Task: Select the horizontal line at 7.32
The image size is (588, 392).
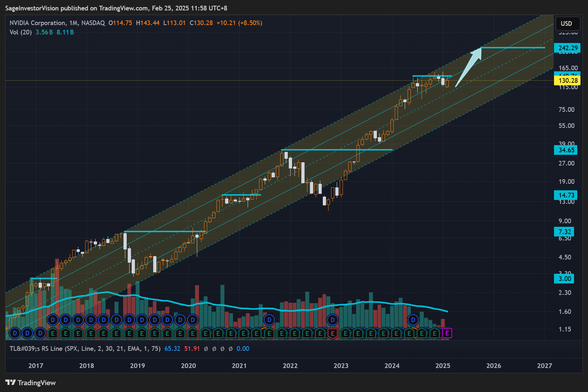Action: tap(165, 231)
